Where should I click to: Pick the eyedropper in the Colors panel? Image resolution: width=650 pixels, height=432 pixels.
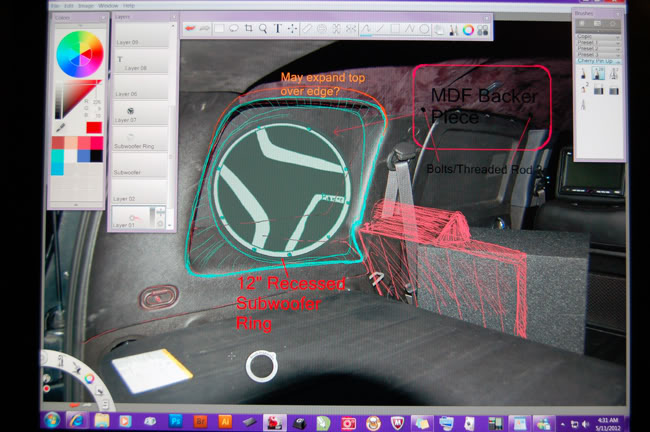point(61,127)
